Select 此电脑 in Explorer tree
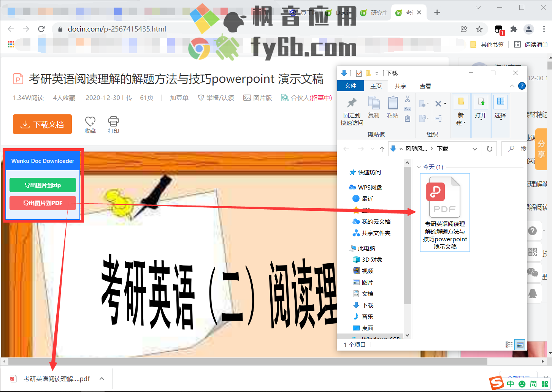Image resolution: width=552 pixels, height=392 pixels. 362,248
